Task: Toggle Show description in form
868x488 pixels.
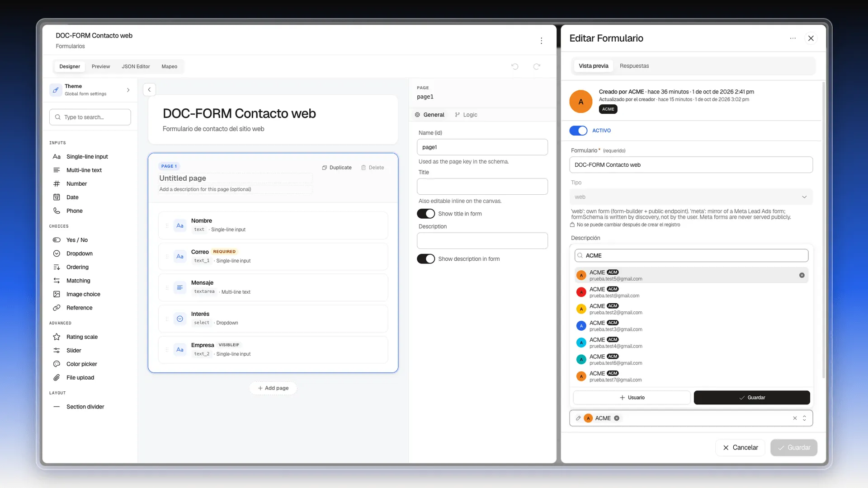Action: coord(426,259)
